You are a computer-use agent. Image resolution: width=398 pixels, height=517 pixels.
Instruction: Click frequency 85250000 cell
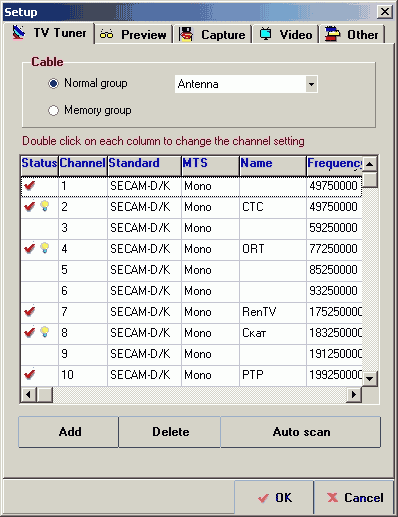tap(333, 270)
